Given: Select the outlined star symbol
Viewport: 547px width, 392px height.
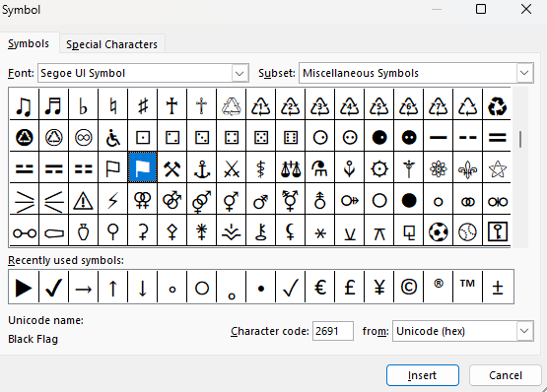Looking at the screenshot, I should [497, 168].
